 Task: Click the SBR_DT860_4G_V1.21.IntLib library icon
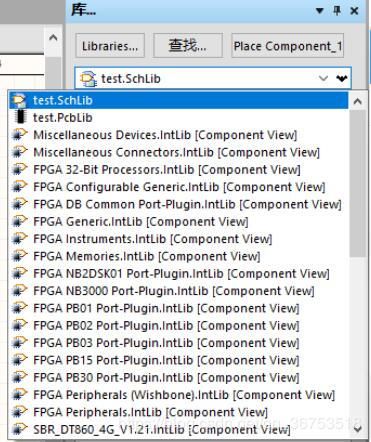tap(19, 429)
